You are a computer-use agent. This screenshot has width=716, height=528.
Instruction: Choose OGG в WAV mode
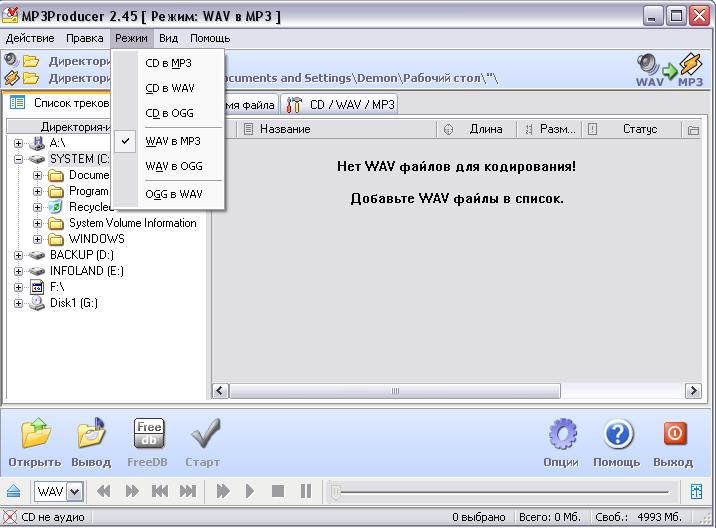[x=168, y=194]
